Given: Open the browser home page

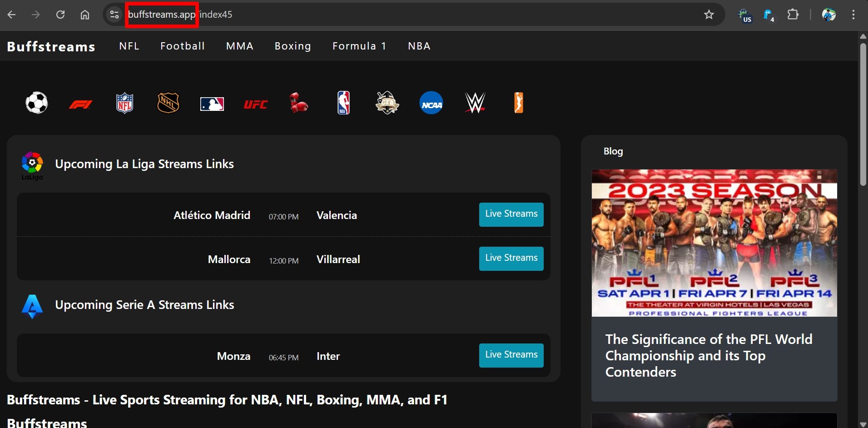Looking at the screenshot, I should [85, 15].
